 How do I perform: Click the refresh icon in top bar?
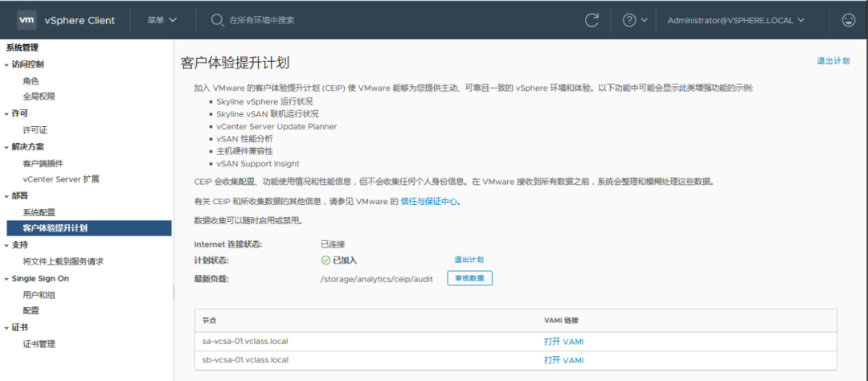coord(592,20)
